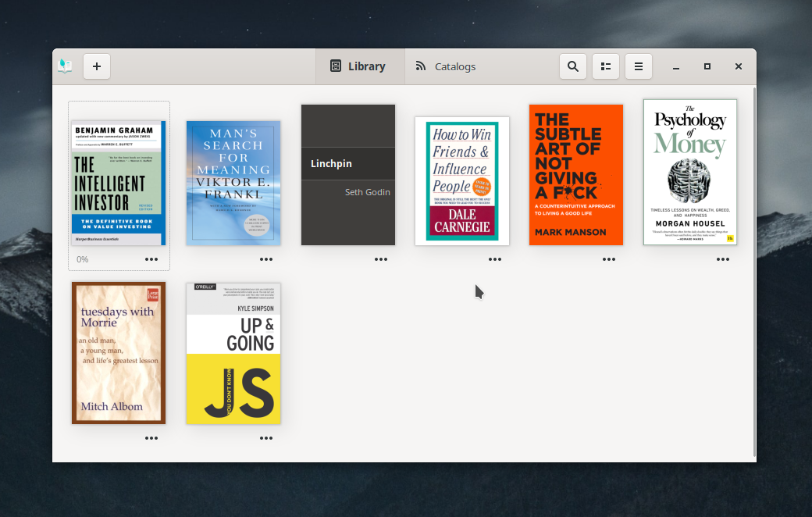Open The Intelligent Investor book cover
Image resolution: width=812 pixels, height=517 pixels.
click(119, 184)
